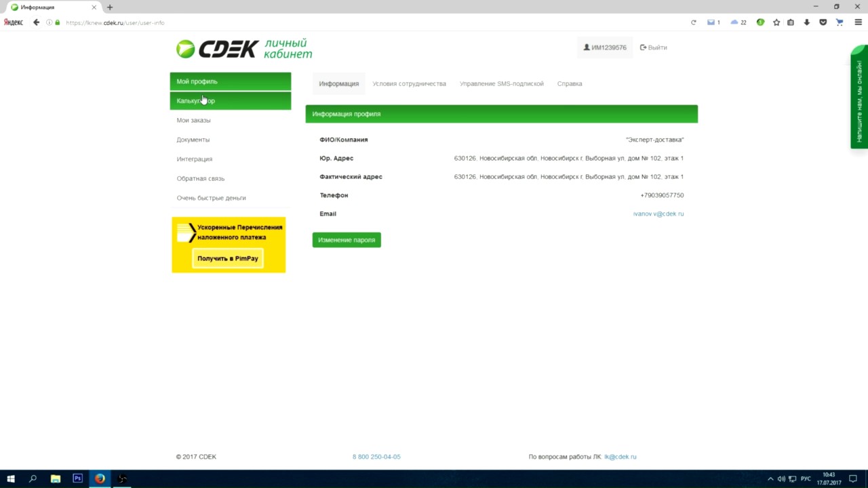Screen dimensions: 868x488
Task: Open Обратная связь in the sidebar
Action: pos(231,178)
